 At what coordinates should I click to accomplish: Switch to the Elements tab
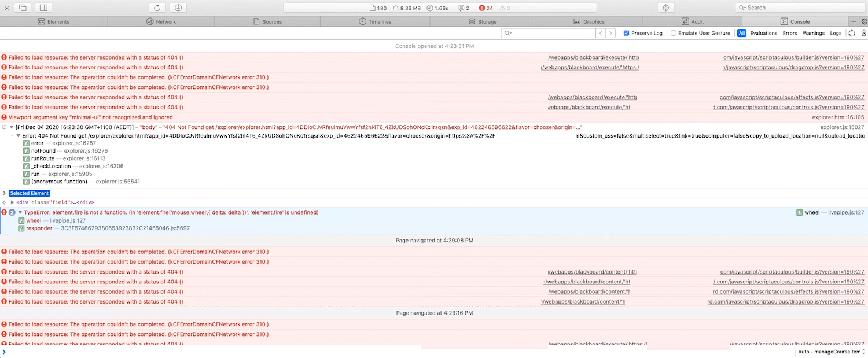click(53, 21)
